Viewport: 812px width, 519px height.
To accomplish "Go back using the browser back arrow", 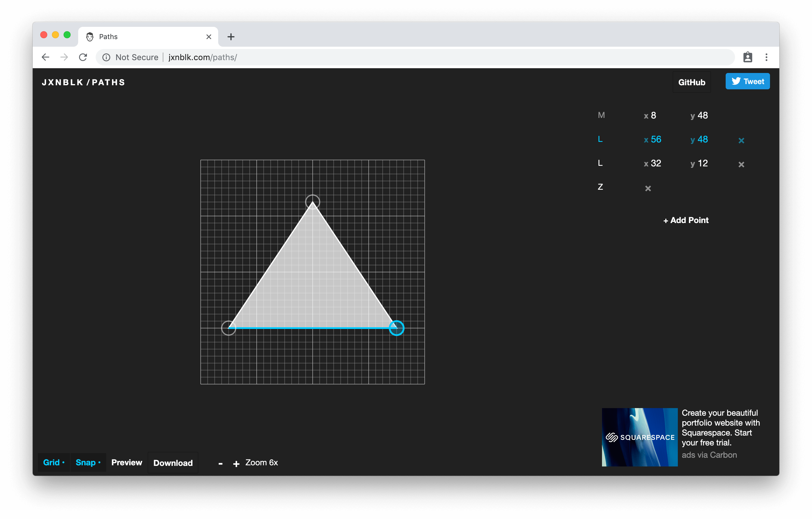I will (45, 57).
